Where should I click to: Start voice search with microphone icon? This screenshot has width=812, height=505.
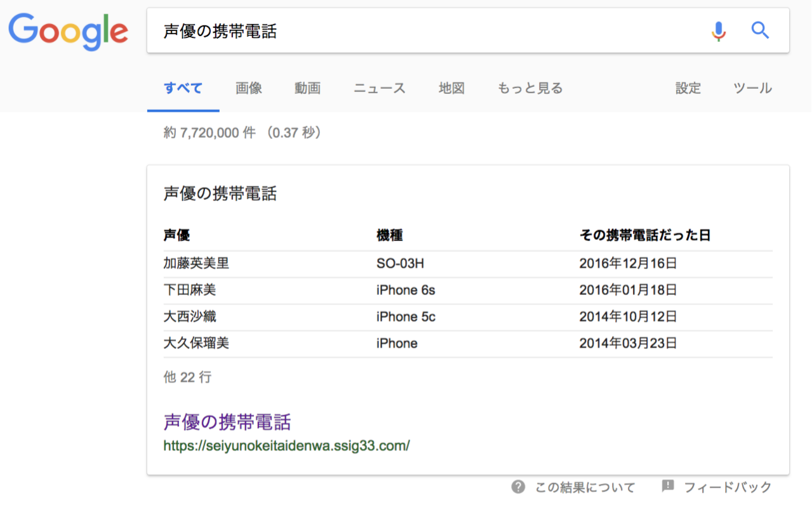[718, 30]
